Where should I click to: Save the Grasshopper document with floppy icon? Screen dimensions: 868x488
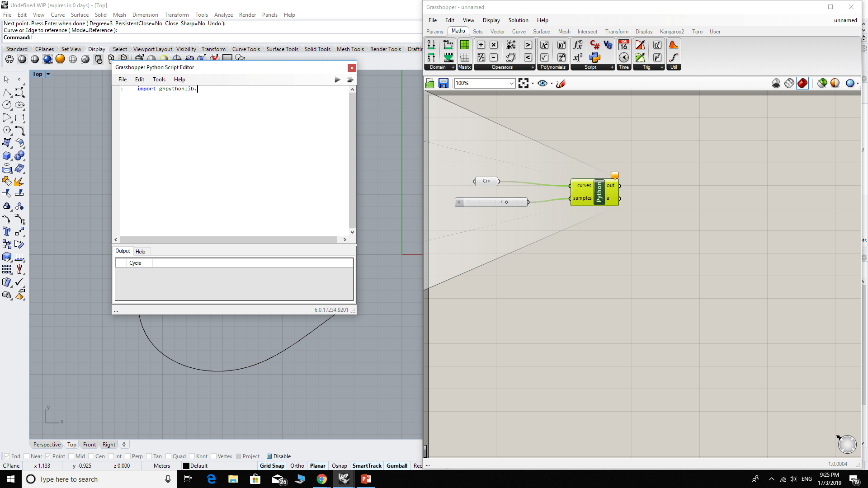pyautogui.click(x=443, y=83)
